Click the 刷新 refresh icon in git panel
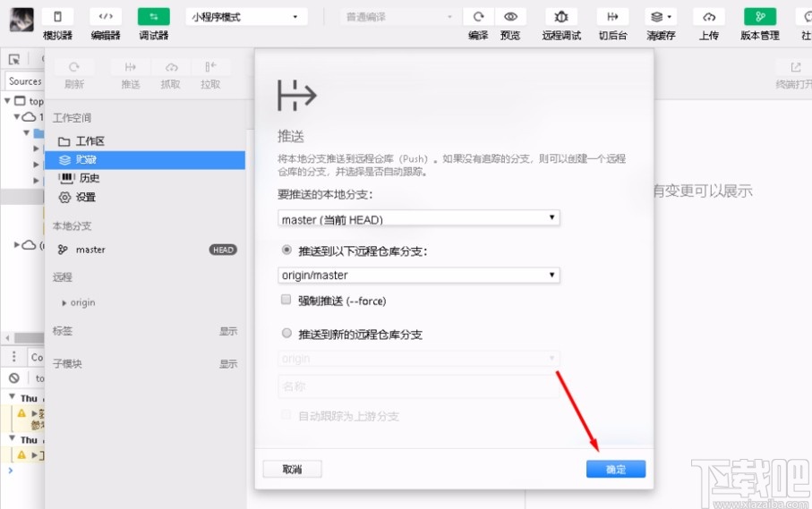The width and height of the screenshot is (812, 509). pyautogui.click(x=74, y=67)
